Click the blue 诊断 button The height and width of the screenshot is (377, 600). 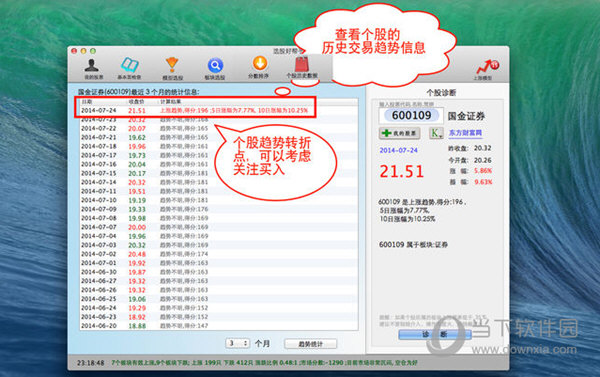435,335
